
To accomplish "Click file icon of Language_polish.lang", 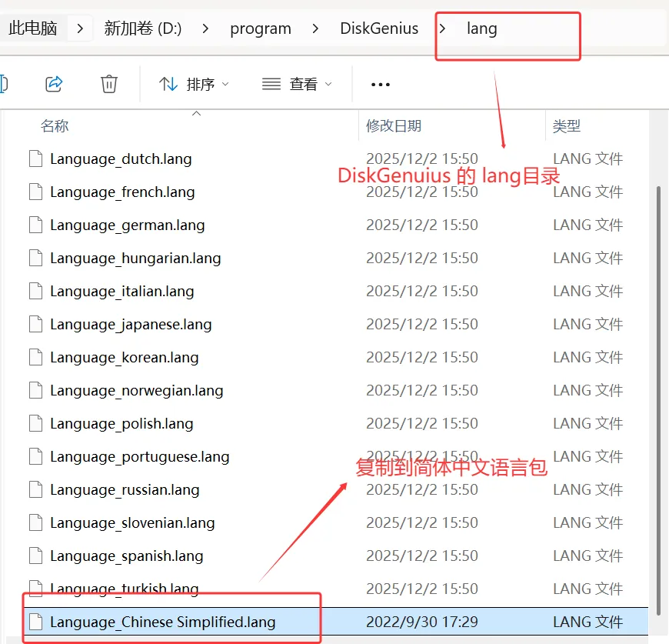I will pyautogui.click(x=36, y=423).
